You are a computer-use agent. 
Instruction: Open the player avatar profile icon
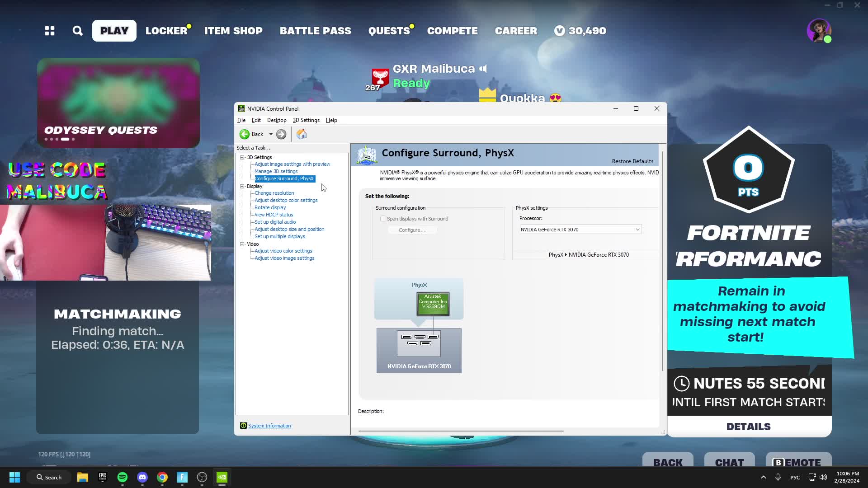pos(819,31)
